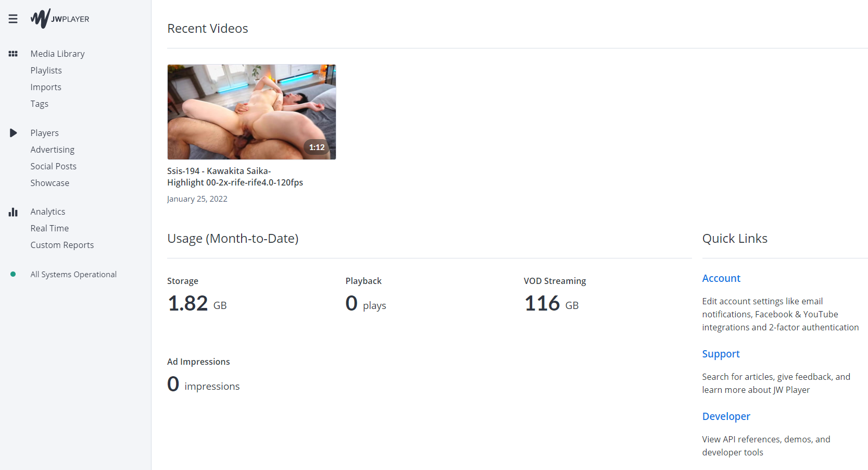Viewport: 868px width, 470px height.
Task: Open the Support quick link
Action: coord(721,354)
